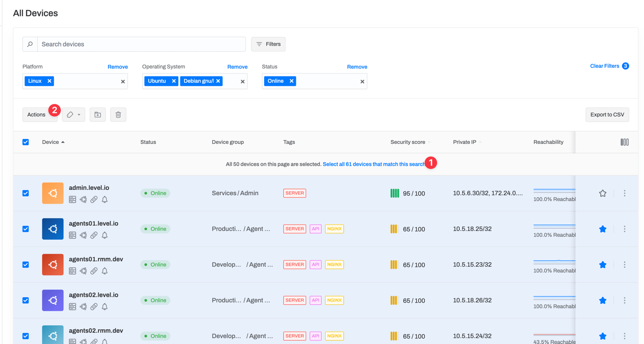Click link icon under admin.level.io
The image size is (644, 344).
pos(94,200)
